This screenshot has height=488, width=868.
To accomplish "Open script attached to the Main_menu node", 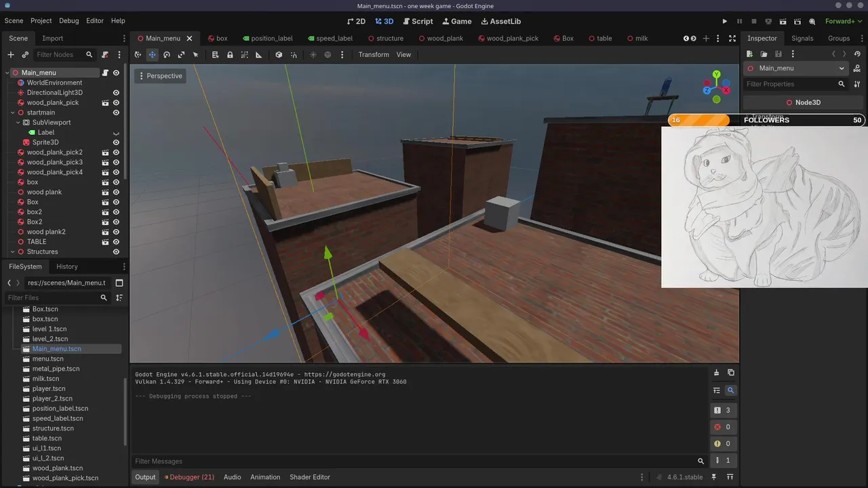I will point(105,73).
